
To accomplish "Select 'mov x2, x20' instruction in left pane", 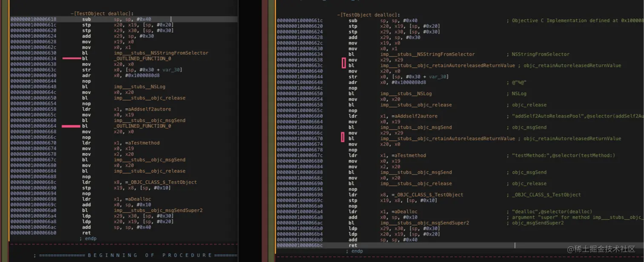I will (x=108, y=154).
